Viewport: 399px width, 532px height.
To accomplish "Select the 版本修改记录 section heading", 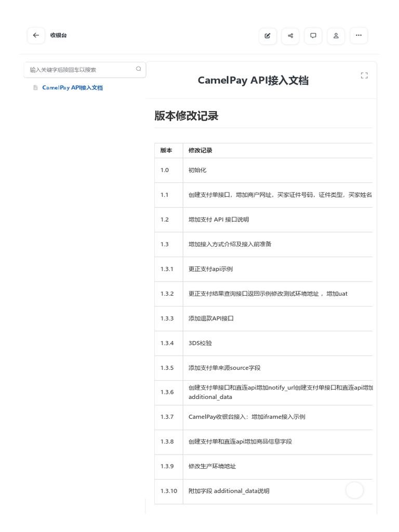I will click(x=187, y=116).
